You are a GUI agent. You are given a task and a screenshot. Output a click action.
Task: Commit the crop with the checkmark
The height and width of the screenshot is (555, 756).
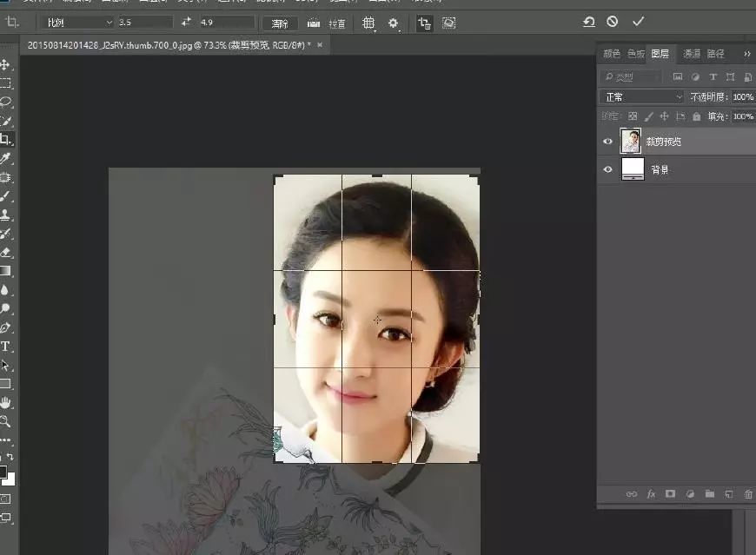pyautogui.click(x=639, y=22)
